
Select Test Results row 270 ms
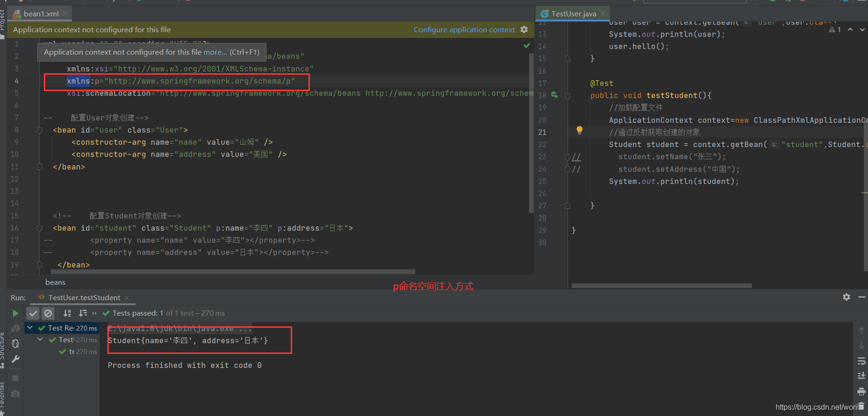[63, 328]
